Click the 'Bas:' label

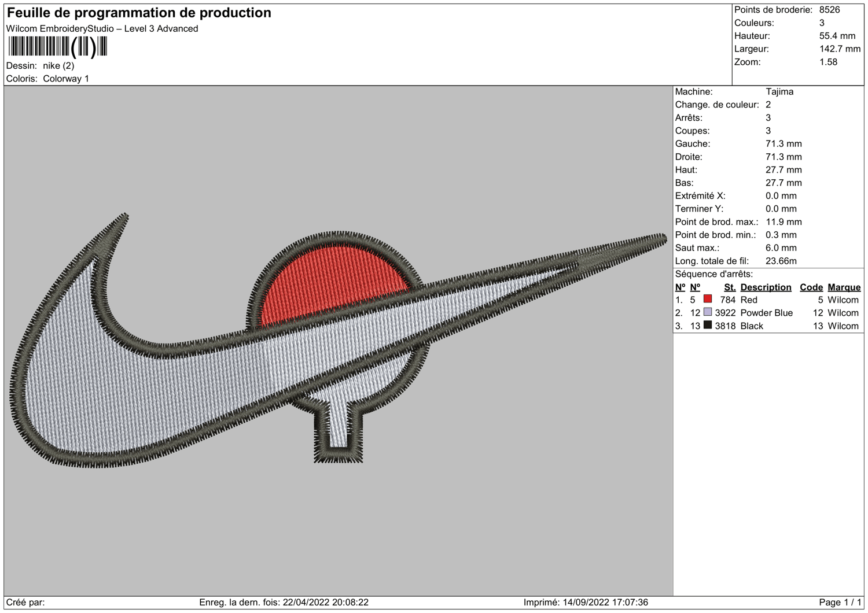click(x=685, y=183)
